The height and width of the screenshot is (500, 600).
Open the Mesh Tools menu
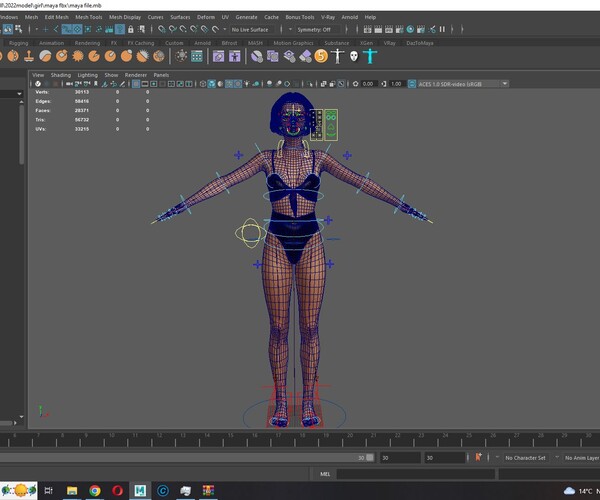point(89,17)
